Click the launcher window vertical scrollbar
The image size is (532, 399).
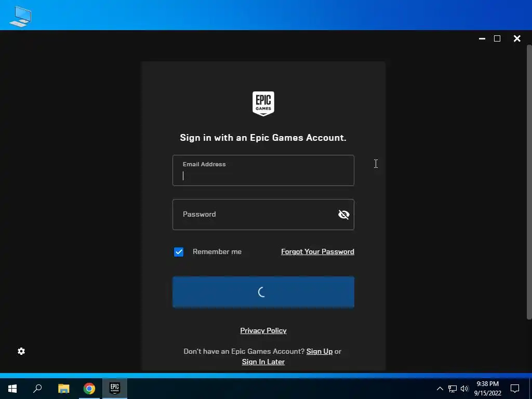pos(529,181)
